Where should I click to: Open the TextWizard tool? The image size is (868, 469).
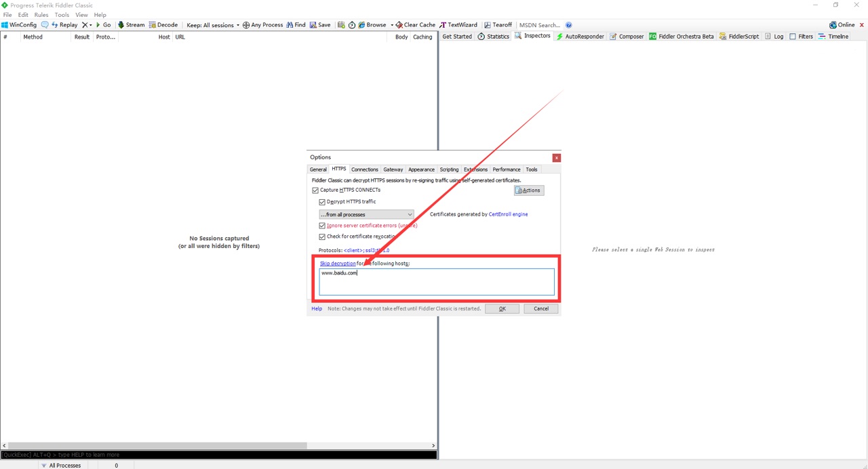[x=458, y=25]
